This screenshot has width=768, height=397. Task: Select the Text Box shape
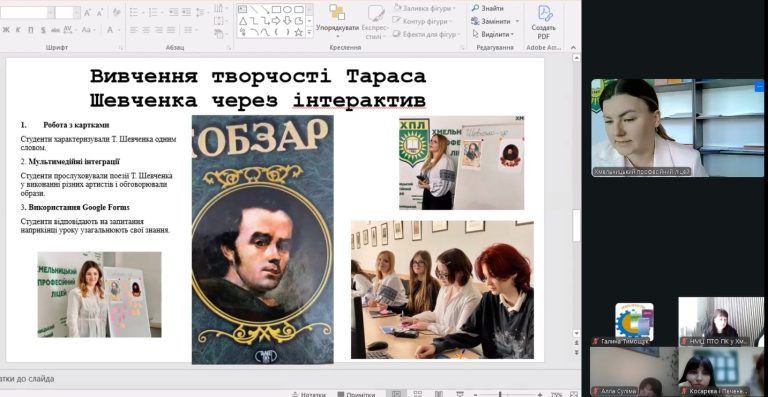coord(242,9)
